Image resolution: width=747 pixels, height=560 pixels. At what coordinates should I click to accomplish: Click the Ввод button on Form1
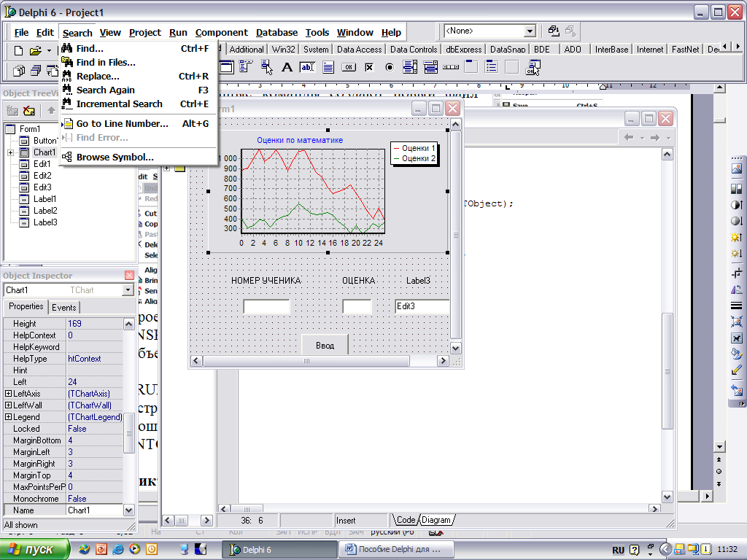click(325, 345)
